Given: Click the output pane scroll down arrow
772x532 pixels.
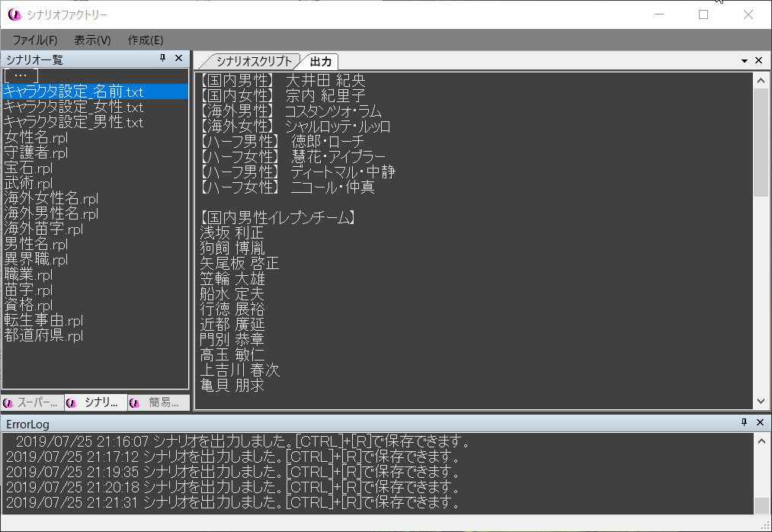Looking at the screenshot, I should click(x=761, y=402).
